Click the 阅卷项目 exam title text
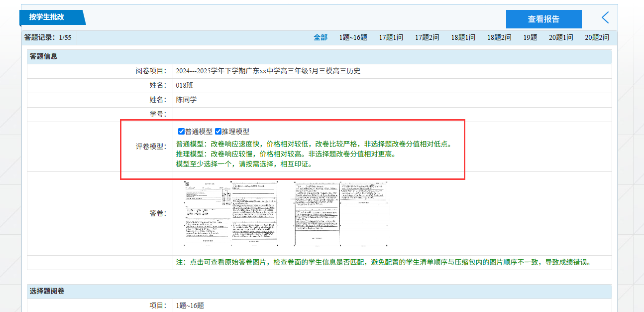Image resolution: width=644 pixels, height=312 pixels. [268, 71]
